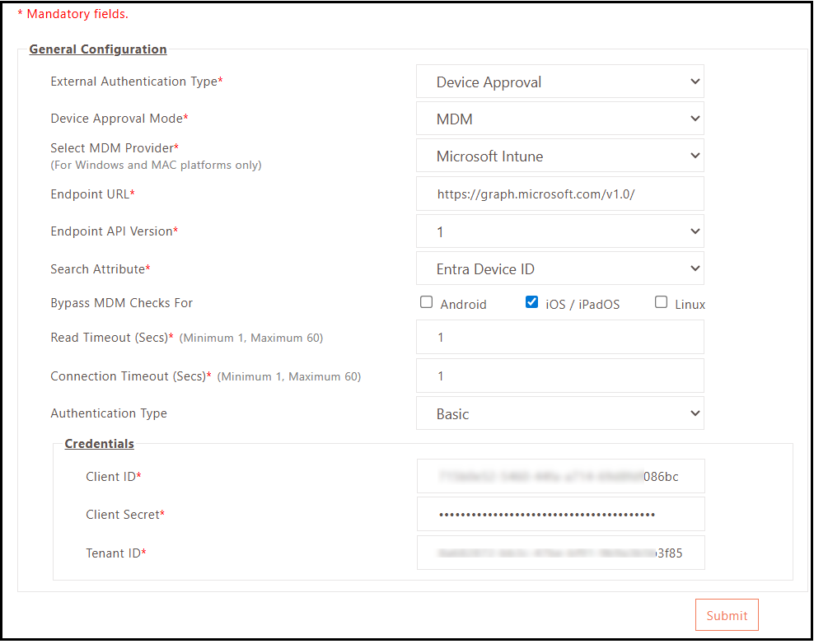Enable the Android bypass checkbox

(x=427, y=302)
